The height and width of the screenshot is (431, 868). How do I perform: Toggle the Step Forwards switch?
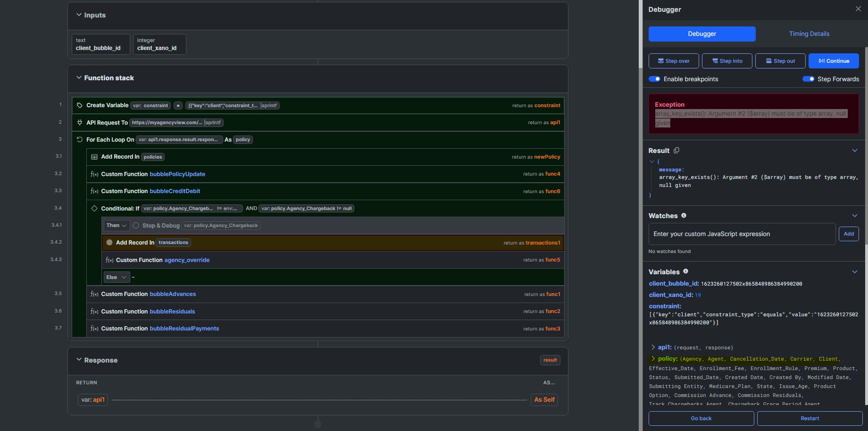[808, 79]
